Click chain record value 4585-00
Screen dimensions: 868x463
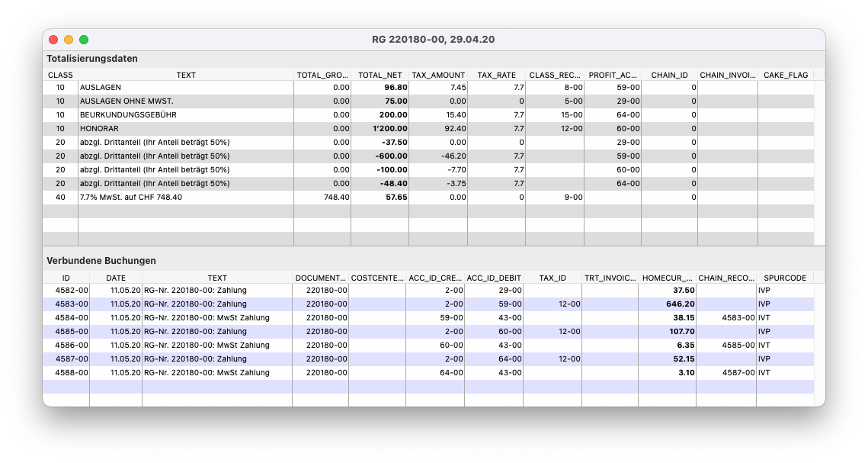[x=738, y=345]
